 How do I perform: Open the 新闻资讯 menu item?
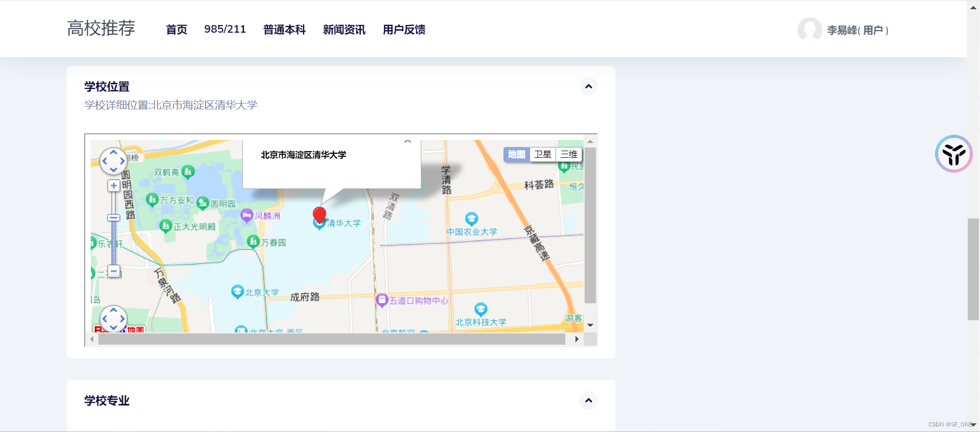344,30
